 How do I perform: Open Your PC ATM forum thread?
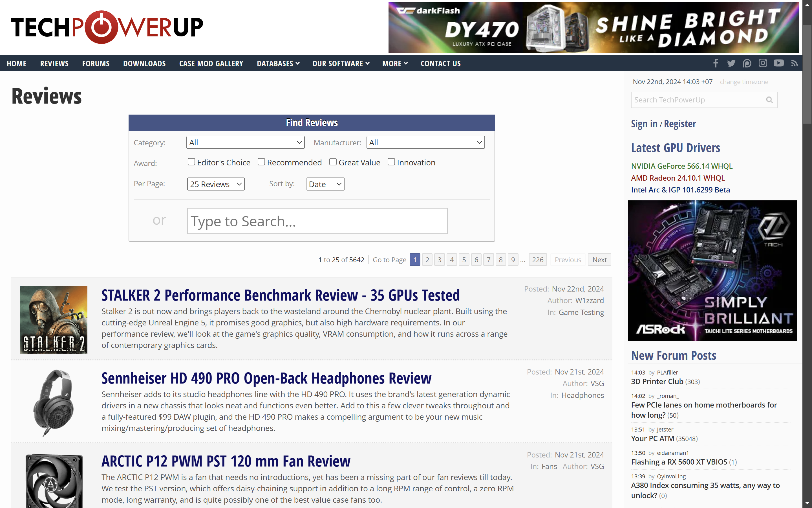click(x=652, y=439)
